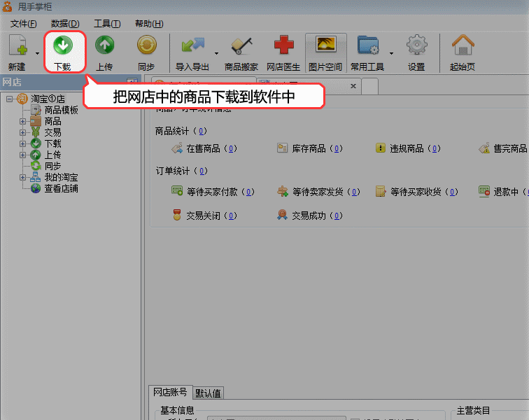Image resolution: width=529 pixels, height=420 pixels.
Task: Click the 违规商品 warning icon
Action: [x=381, y=148]
